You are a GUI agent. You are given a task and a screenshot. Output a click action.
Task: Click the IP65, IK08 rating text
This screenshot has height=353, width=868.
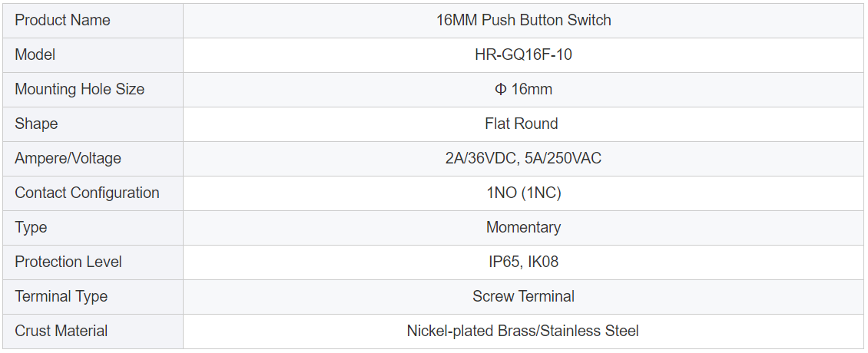click(523, 262)
